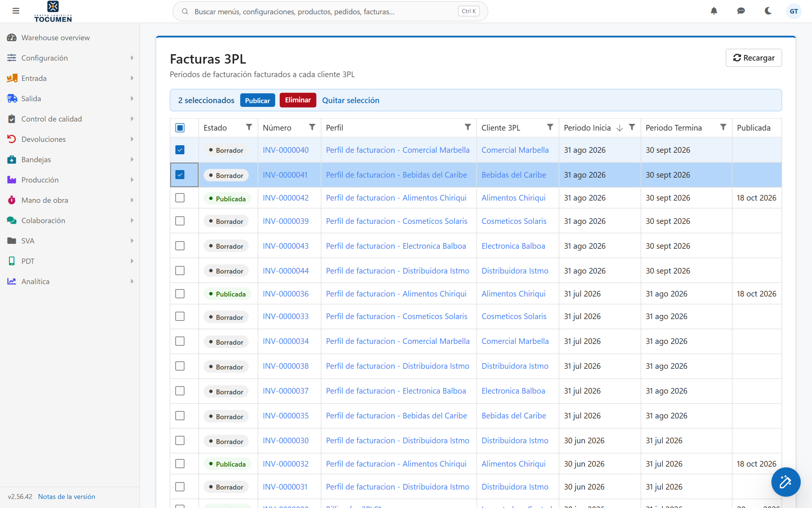Open the Devoluciones sidebar item

(70, 139)
